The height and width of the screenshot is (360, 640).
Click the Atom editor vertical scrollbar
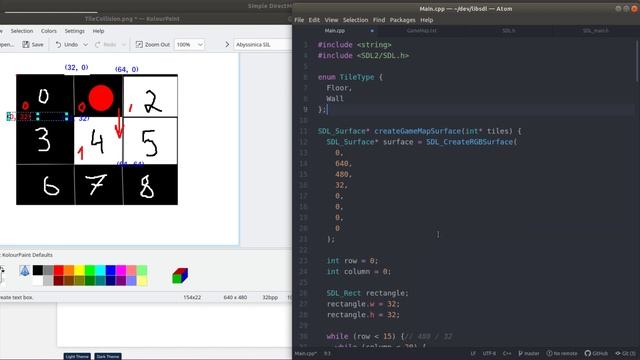click(x=637, y=61)
